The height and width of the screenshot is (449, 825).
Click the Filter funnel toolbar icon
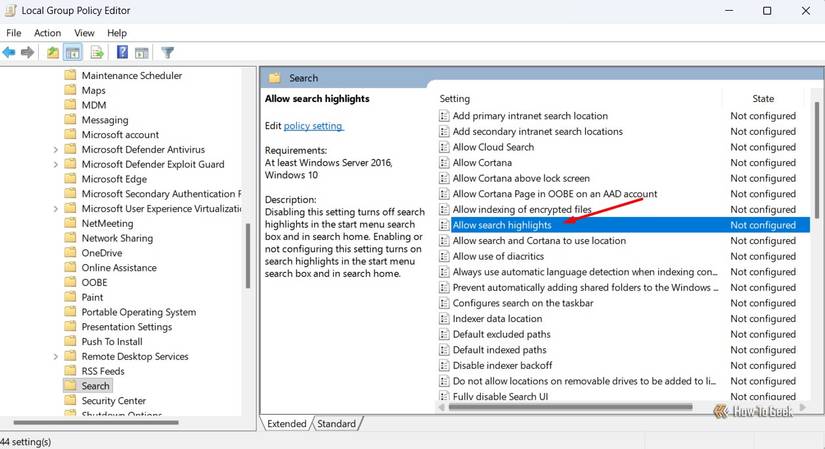coord(167,52)
